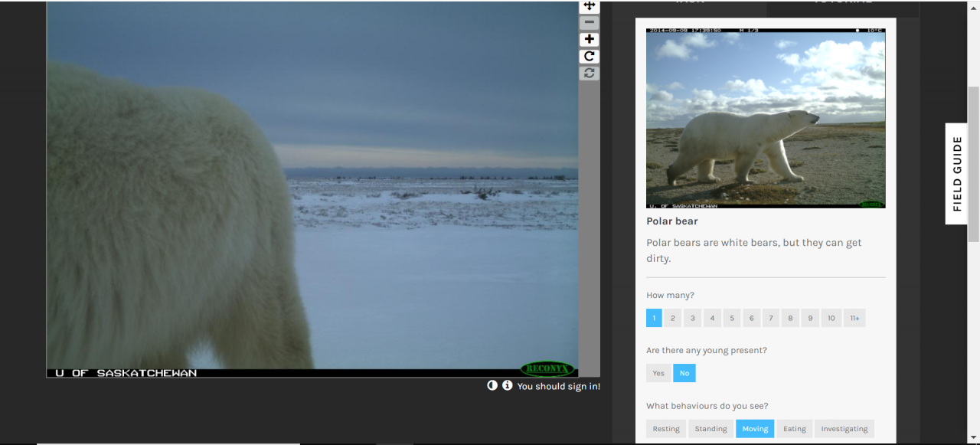Set the animal count to 2
Screen dimensions: 980x445
coord(673,318)
